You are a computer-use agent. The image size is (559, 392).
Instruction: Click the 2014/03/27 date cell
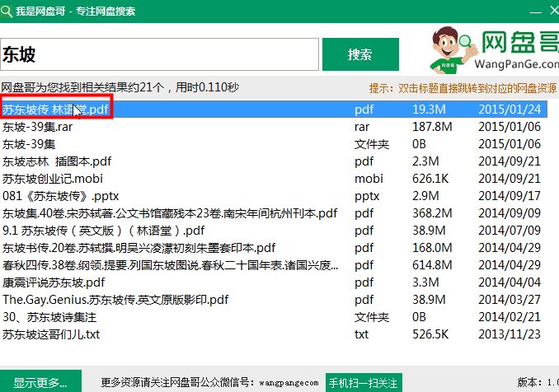coord(510,300)
